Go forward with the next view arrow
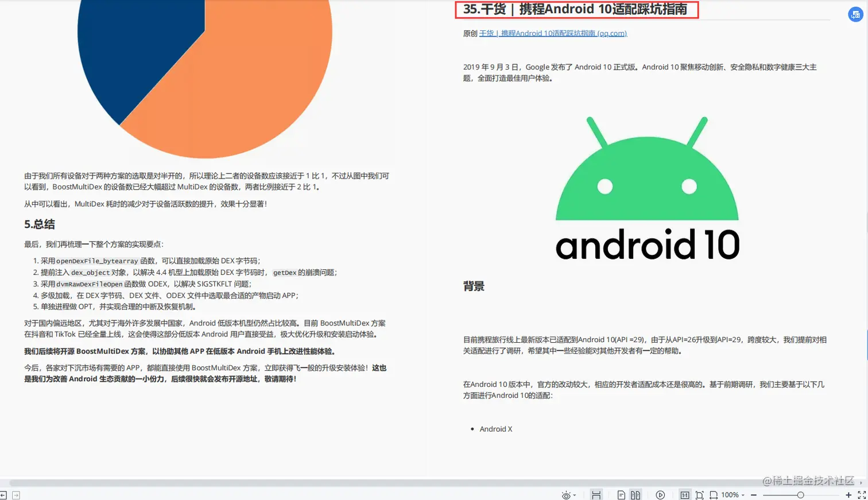868x500 pixels. tap(16, 495)
